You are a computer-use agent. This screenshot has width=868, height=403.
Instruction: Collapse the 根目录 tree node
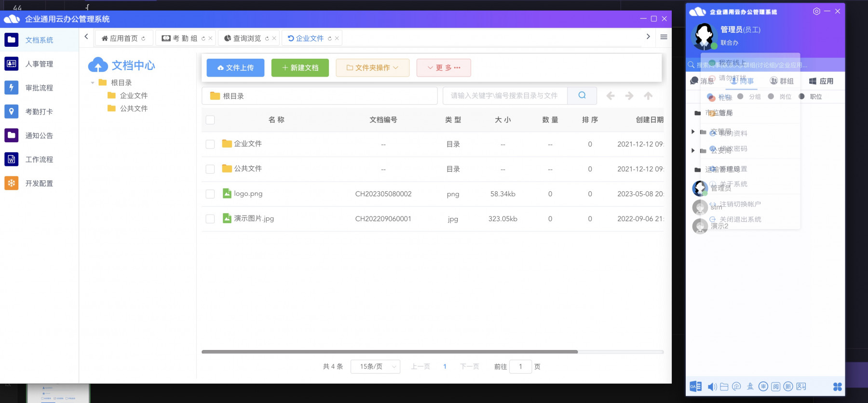[x=93, y=83]
